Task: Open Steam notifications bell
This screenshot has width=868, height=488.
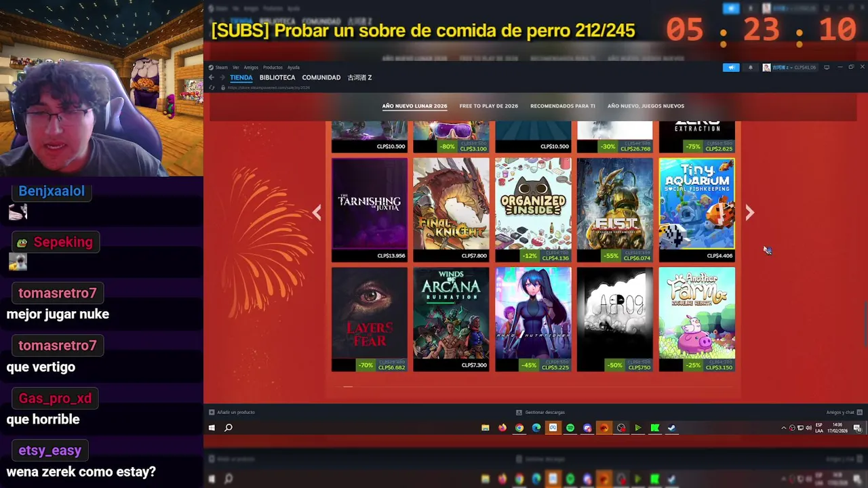Action: [x=750, y=67]
